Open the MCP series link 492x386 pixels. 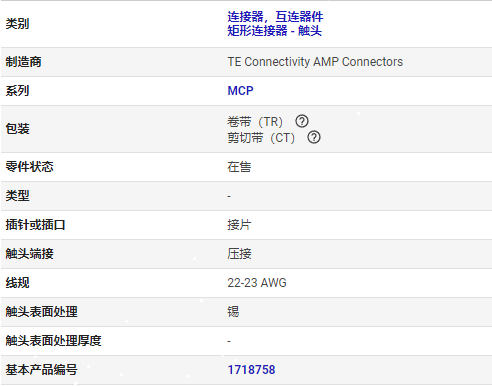pyautogui.click(x=240, y=91)
